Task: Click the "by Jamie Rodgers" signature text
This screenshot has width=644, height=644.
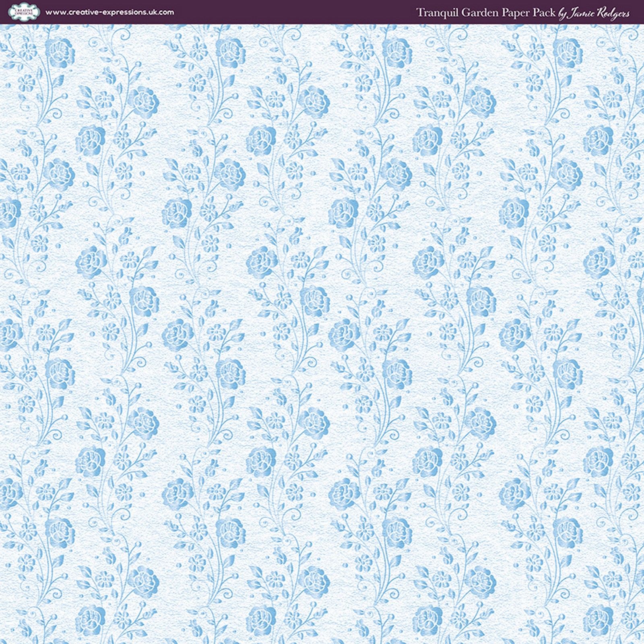Action: click(x=594, y=14)
